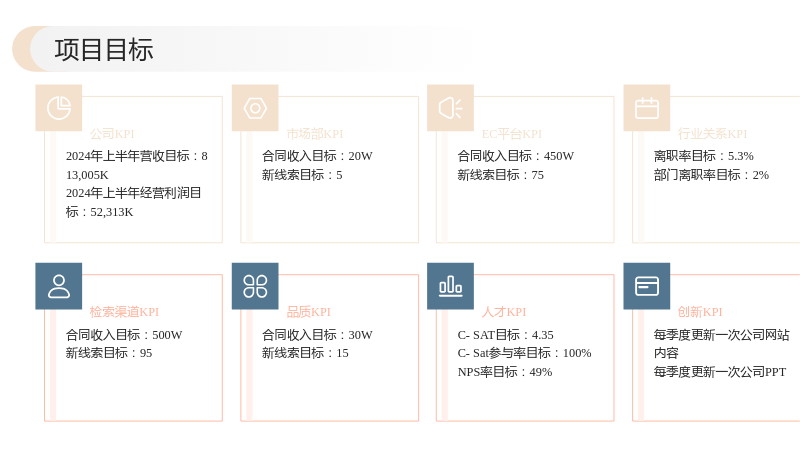
Task: Click the 检索渠道KPI heading text
Action: tap(124, 312)
